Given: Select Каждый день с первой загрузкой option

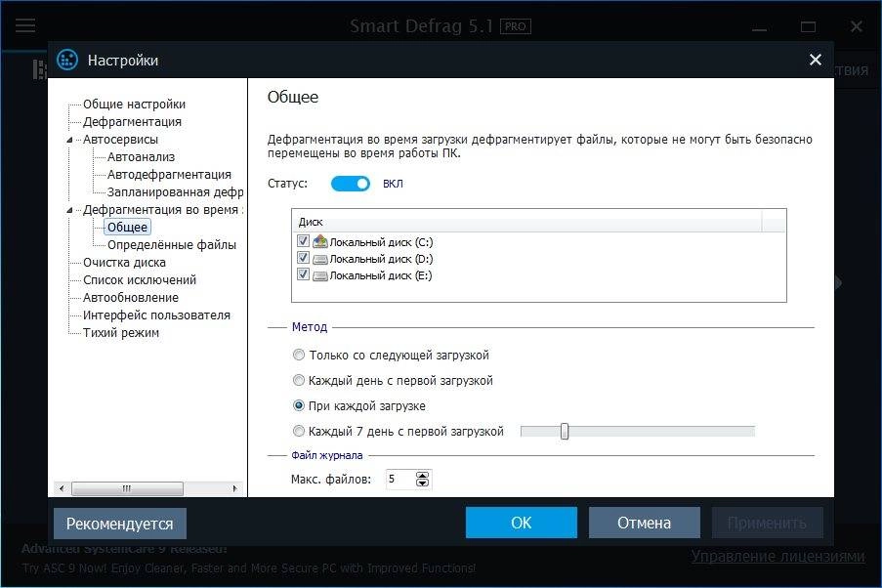Looking at the screenshot, I should 299,380.
